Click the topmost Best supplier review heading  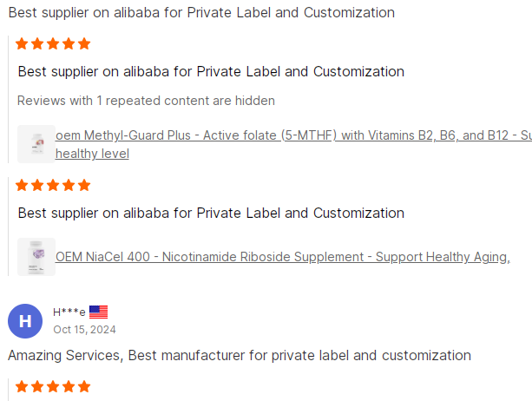tap(201, 13)
